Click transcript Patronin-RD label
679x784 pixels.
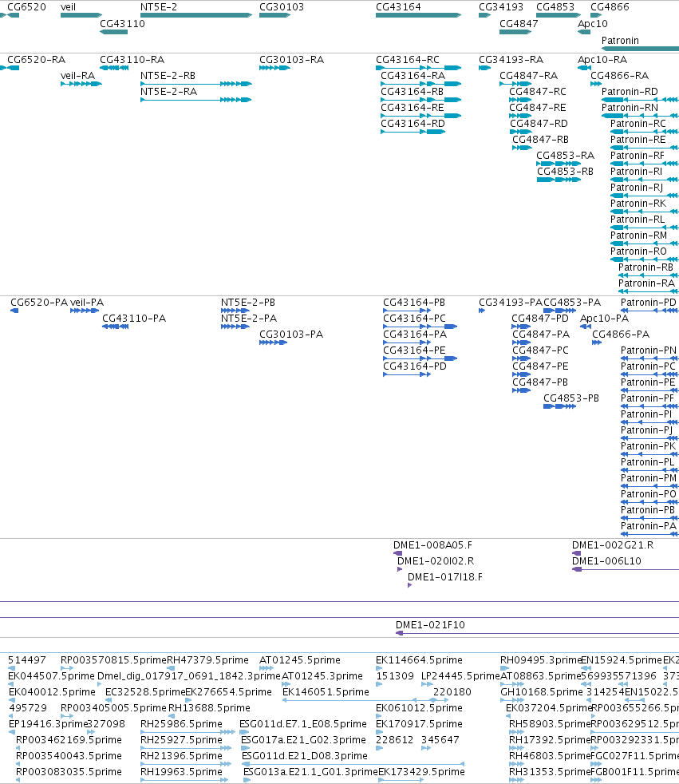[630, 92]
